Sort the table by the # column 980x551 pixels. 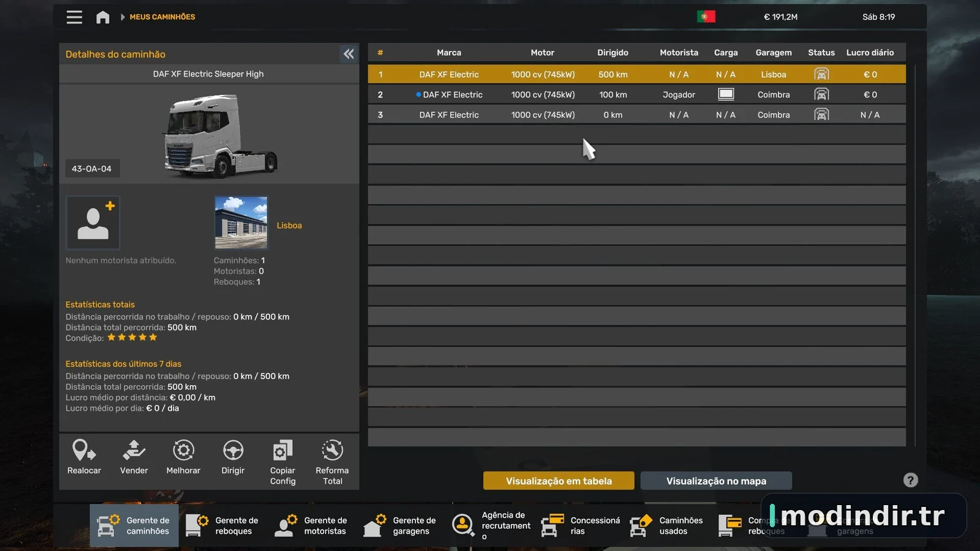pos(380,53)
